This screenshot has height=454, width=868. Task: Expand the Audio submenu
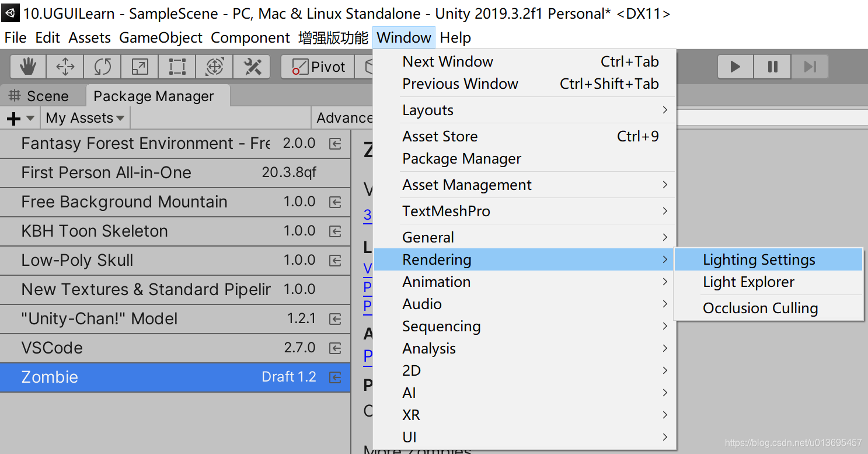(524, 304)
